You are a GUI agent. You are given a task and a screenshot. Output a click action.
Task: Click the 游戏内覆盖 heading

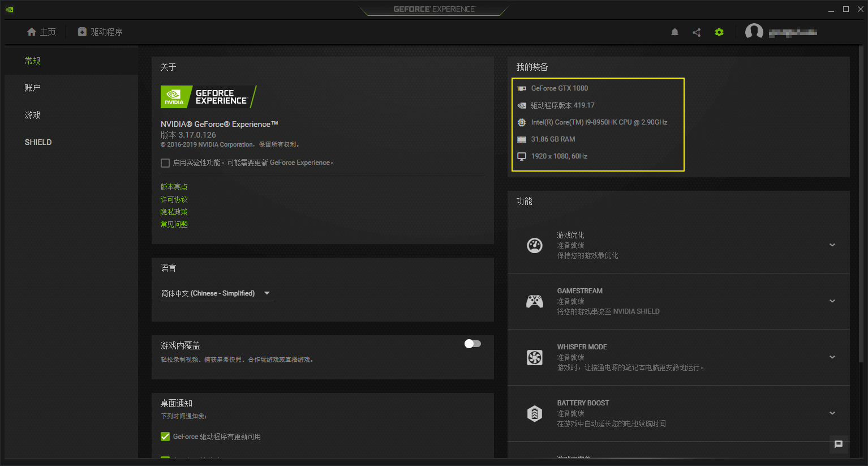point(180,345)
